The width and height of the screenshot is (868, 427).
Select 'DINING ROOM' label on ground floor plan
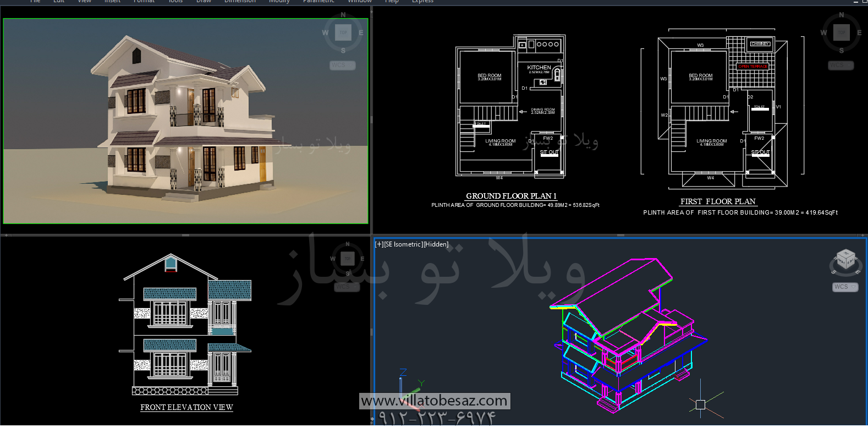(543, 110)
